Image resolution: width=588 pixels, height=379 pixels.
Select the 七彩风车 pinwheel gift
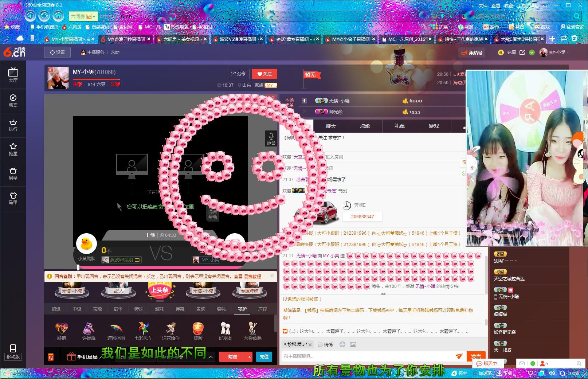click(x=143, y=331)
